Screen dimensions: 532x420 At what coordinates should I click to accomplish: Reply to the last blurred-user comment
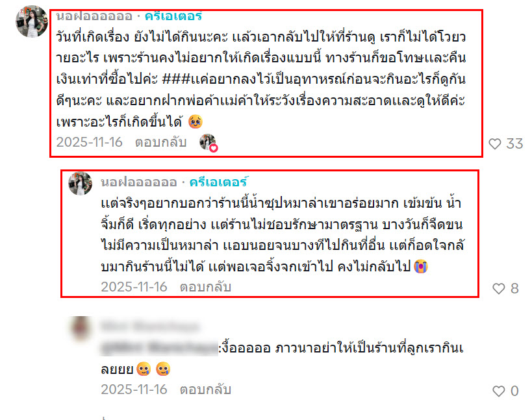(205, 389)
